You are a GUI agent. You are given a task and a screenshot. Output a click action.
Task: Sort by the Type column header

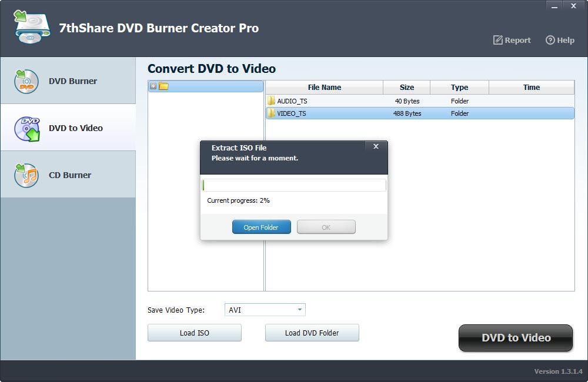[459, 88]
